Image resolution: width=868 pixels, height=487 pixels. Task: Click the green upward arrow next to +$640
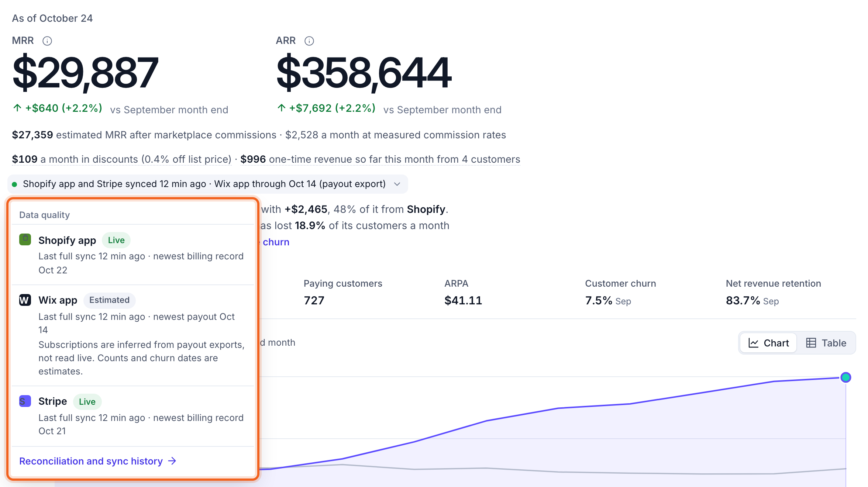17,108
